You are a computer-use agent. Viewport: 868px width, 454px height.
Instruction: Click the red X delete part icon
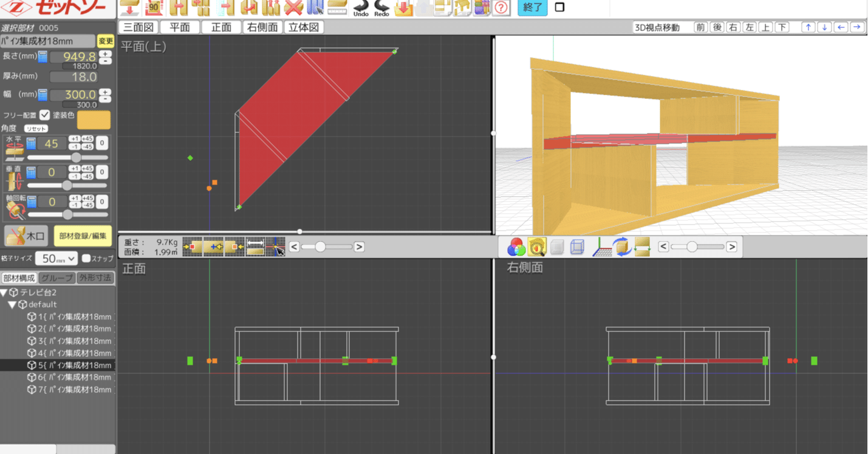[x=294, y=8]
